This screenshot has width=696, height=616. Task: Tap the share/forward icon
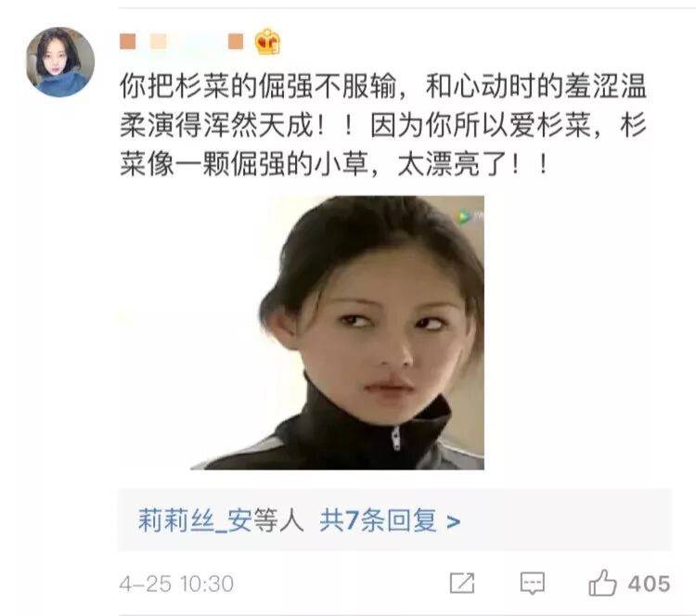462,583
